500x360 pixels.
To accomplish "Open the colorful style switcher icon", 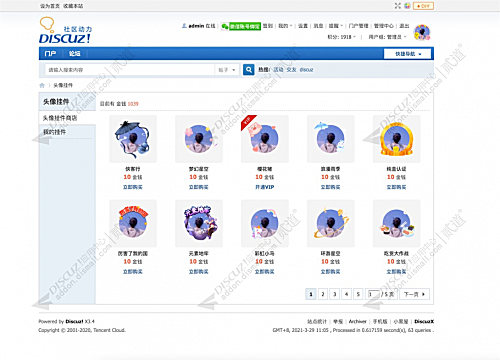I will pos(407,6).
